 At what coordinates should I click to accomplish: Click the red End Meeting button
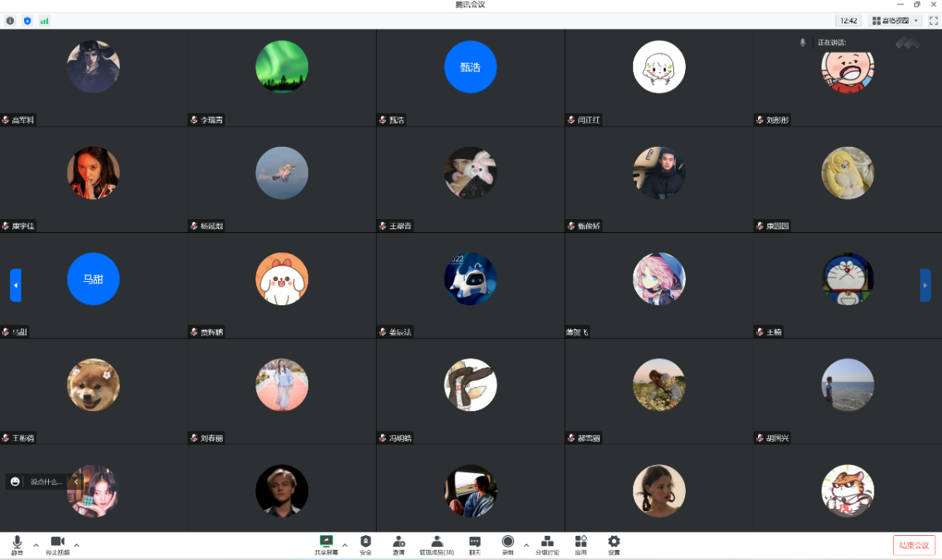[x=914, y=545]
